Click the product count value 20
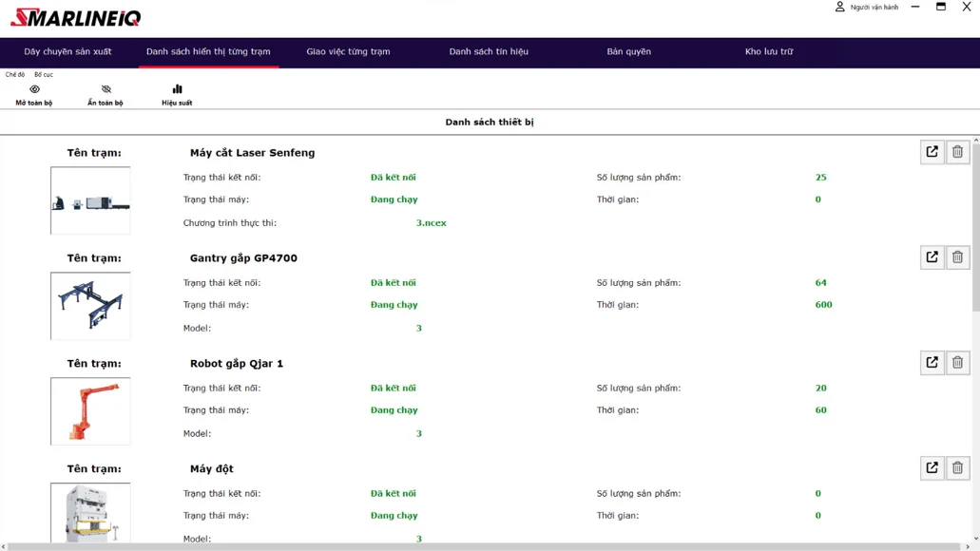 pos(820,388)
